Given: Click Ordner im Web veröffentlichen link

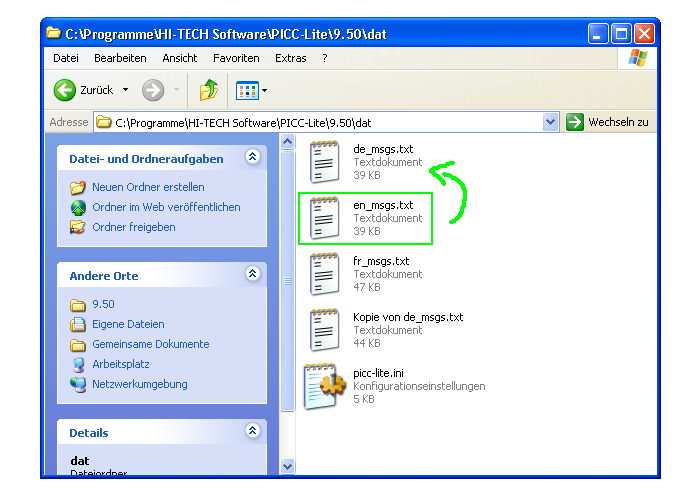Looking at the screenshot, I should coord(166,207).
